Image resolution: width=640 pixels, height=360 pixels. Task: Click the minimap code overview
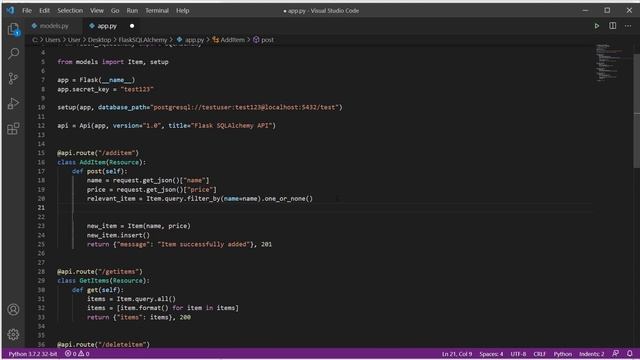[x=610, y=63]
